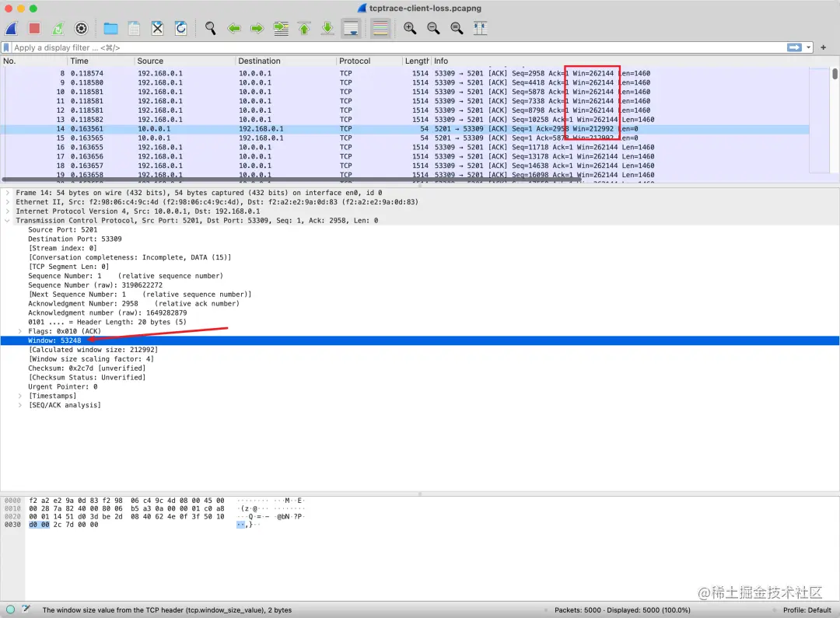
Task: Save the capture file
Action: coord(134,29)
